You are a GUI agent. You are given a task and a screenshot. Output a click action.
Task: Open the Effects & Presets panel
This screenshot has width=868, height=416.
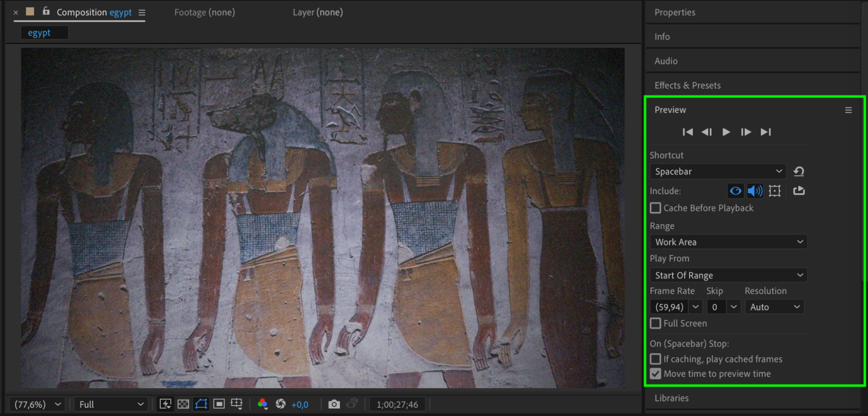(687, 86)
